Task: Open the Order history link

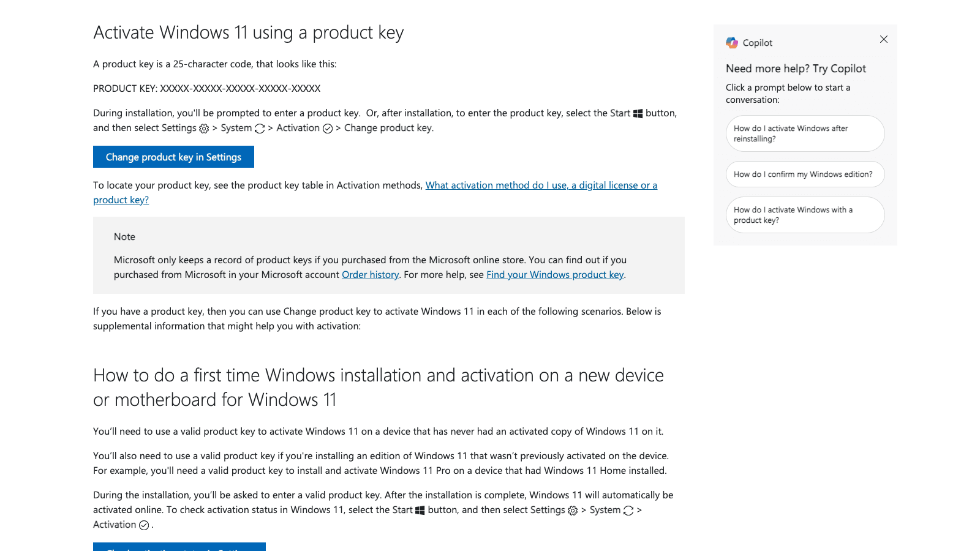Action: pyautogui.click(x=370, y=274)
